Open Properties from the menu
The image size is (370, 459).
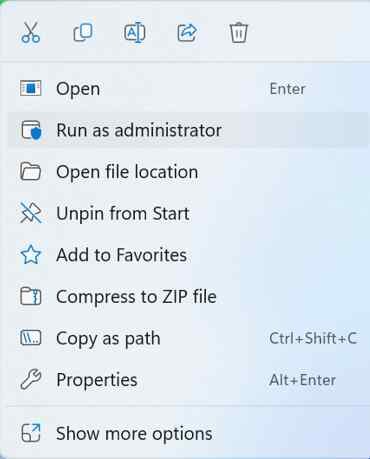(188, 380)
